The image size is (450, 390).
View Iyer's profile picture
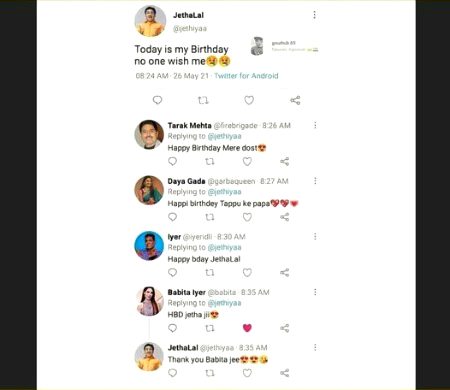tap(149, 246)
